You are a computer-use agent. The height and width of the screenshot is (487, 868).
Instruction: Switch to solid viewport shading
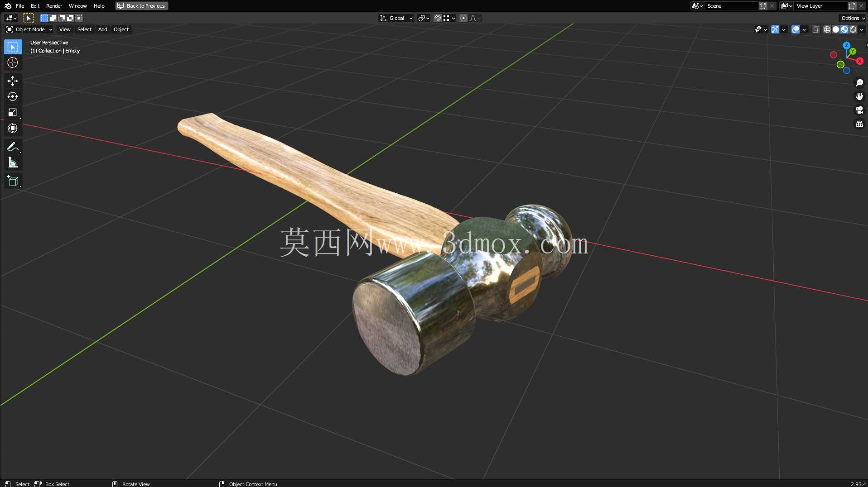(835, 29)
